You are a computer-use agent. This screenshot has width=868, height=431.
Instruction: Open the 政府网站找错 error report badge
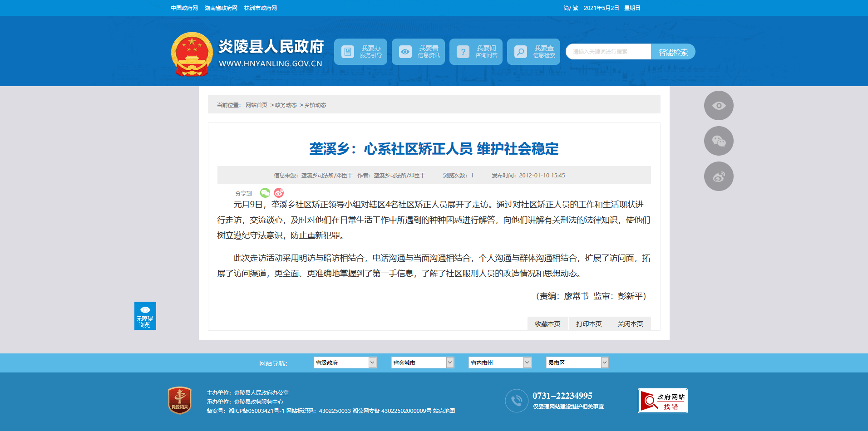(662, 401)
